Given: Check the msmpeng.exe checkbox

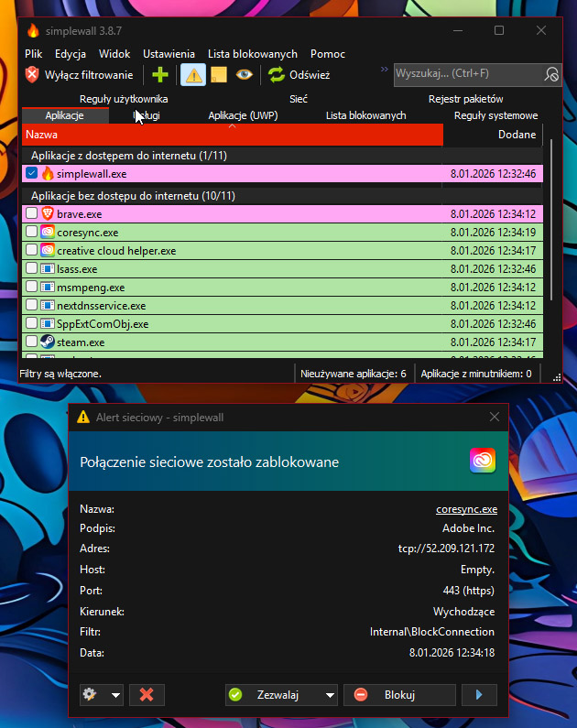Looking at the screenshot, I should [31, 287].
